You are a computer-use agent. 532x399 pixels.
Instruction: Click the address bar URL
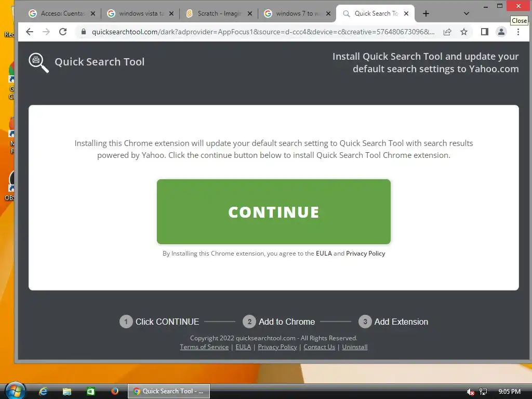click(x=263, y=32)
